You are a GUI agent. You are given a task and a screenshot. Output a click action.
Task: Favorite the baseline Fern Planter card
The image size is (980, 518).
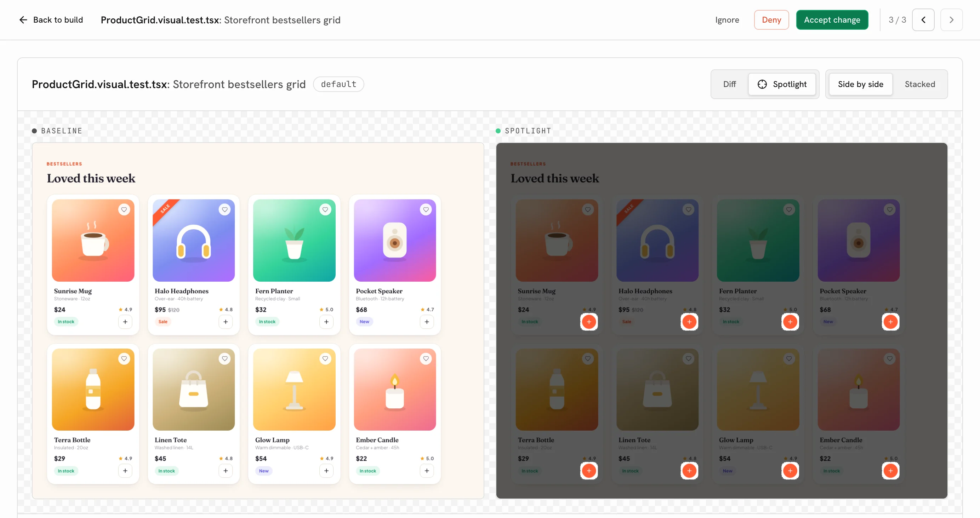(325, 209)
